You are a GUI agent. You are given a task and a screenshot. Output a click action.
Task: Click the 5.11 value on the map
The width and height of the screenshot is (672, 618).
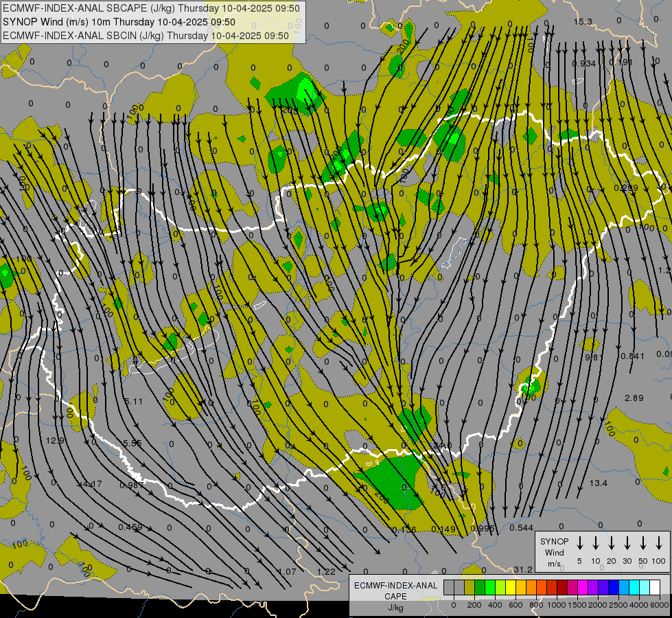click(133, 402)
